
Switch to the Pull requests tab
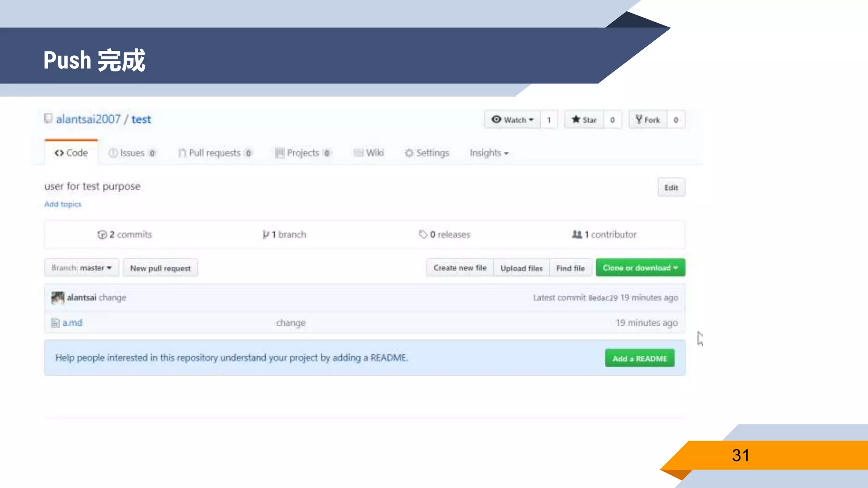tap(215, 153)
